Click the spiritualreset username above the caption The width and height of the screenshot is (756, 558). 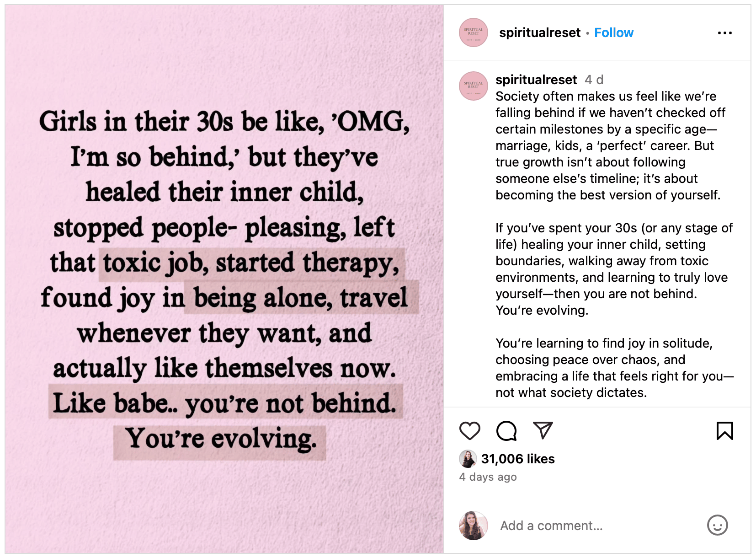(536, 80)
